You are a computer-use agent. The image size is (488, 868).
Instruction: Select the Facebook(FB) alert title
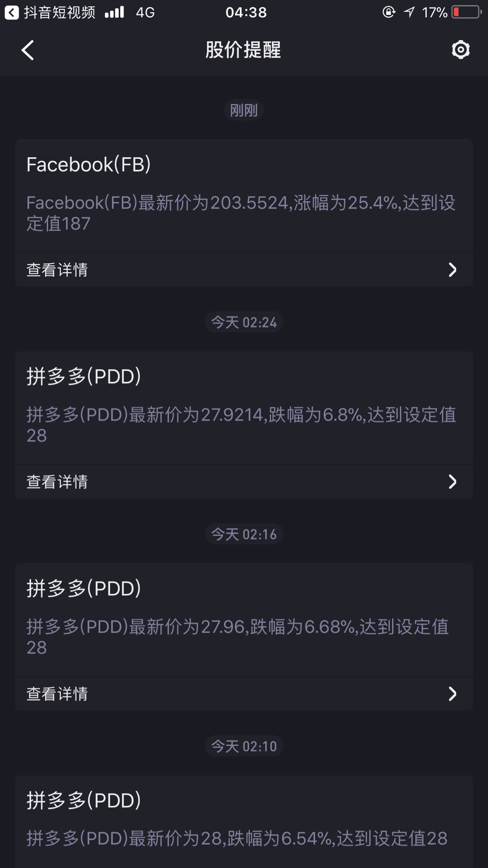[88, 164]
